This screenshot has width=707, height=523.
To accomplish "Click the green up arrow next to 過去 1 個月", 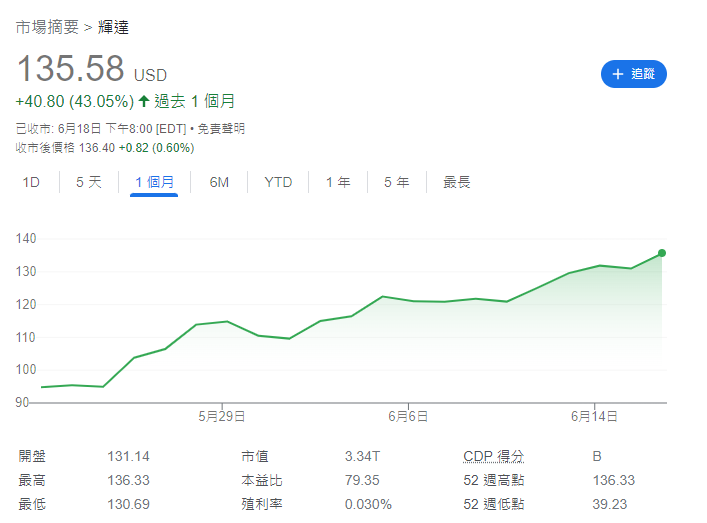I will click(x=144, y=101).
